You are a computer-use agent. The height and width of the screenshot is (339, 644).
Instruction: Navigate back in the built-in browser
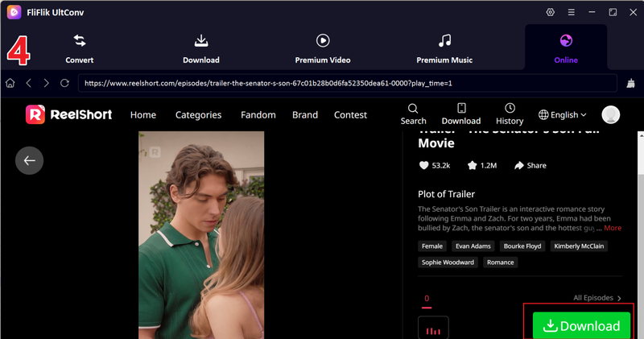[29, 83]
